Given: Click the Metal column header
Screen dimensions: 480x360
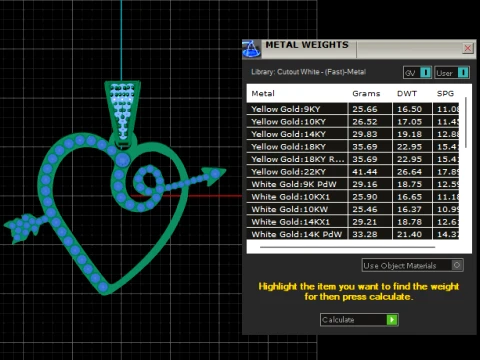Looking at the screenshot, I should (x=263, y=93).
